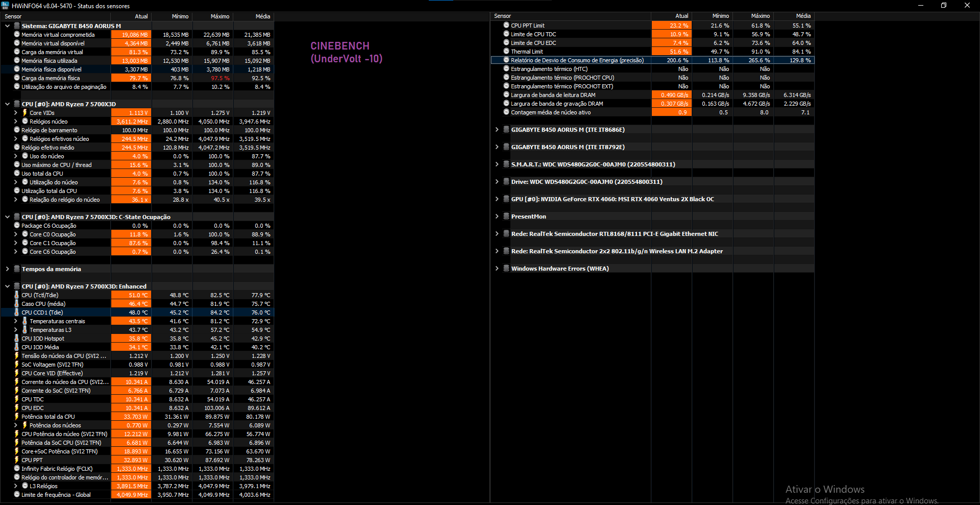Expand the Temperaturas centrais row
Viewport: 980px width, 505px height.
click(15, 321)
